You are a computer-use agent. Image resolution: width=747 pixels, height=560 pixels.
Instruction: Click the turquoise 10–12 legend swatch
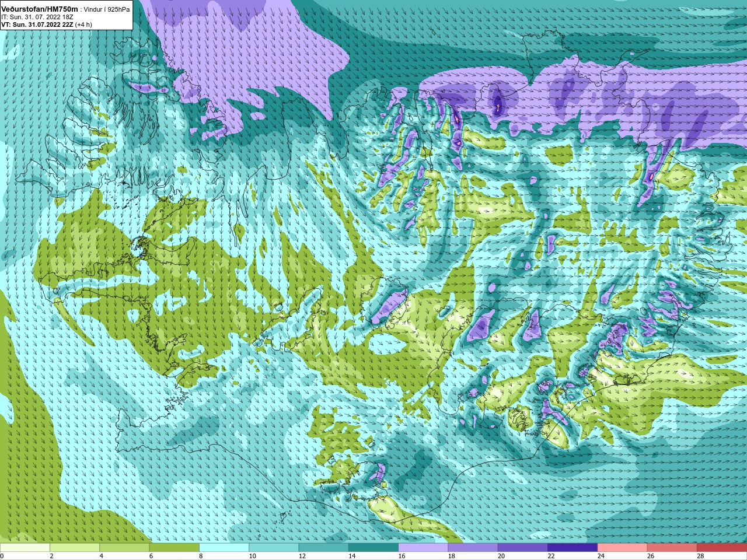[274, 547]
